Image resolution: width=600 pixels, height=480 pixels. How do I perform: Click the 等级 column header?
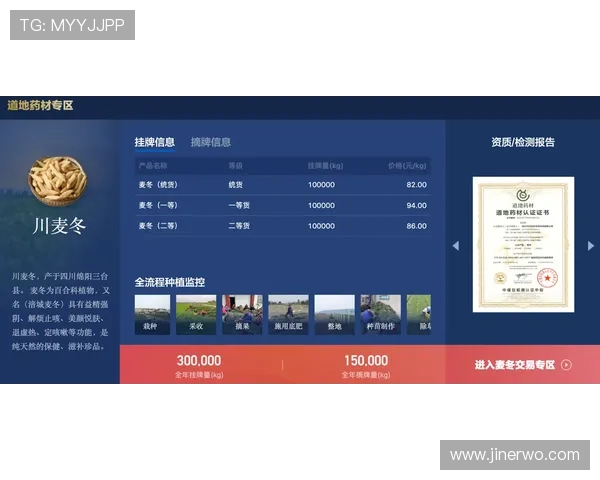click(x=236, y=166)
